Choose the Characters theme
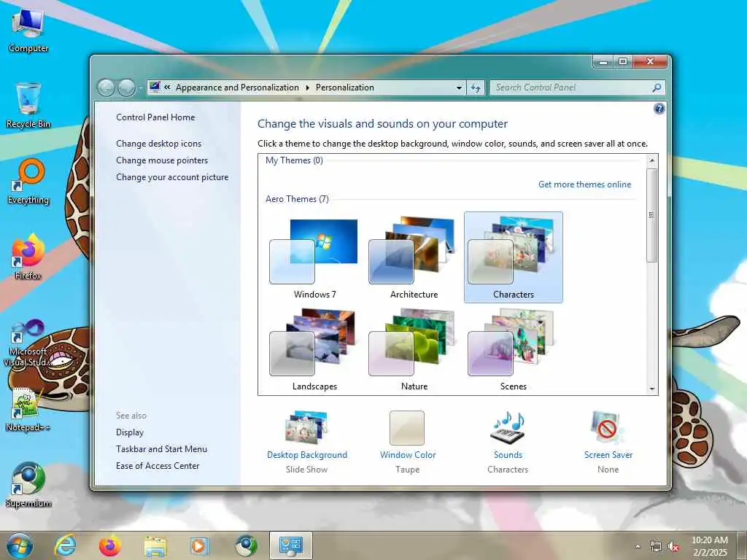 coord(513,257)
